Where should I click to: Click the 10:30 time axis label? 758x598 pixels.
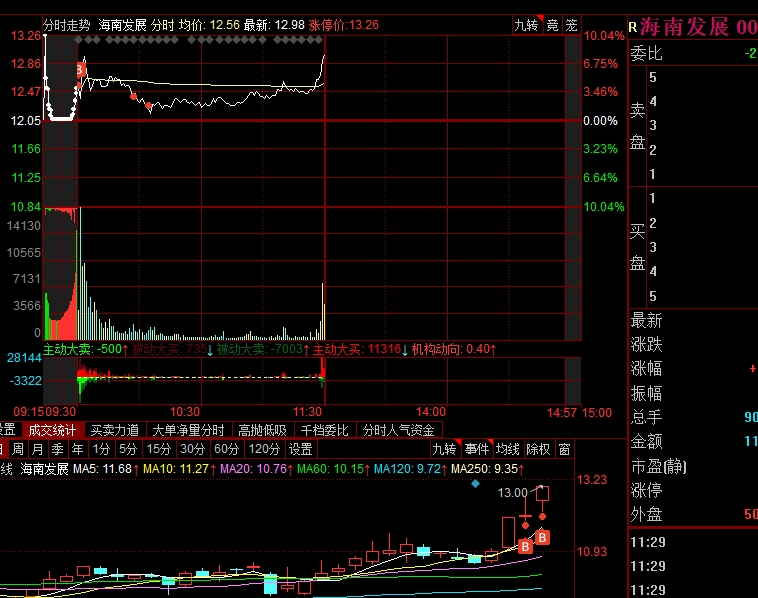185,412
